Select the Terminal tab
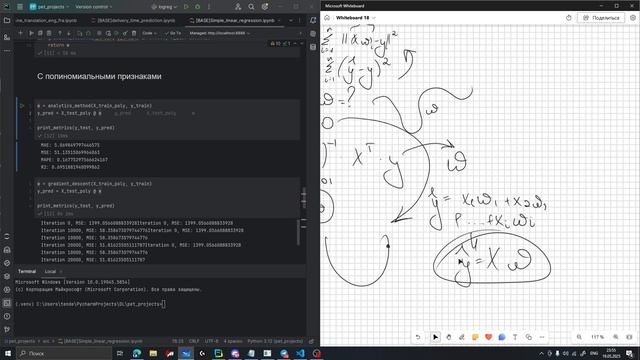This screenshot has width=640, height=360. point(27,271)
